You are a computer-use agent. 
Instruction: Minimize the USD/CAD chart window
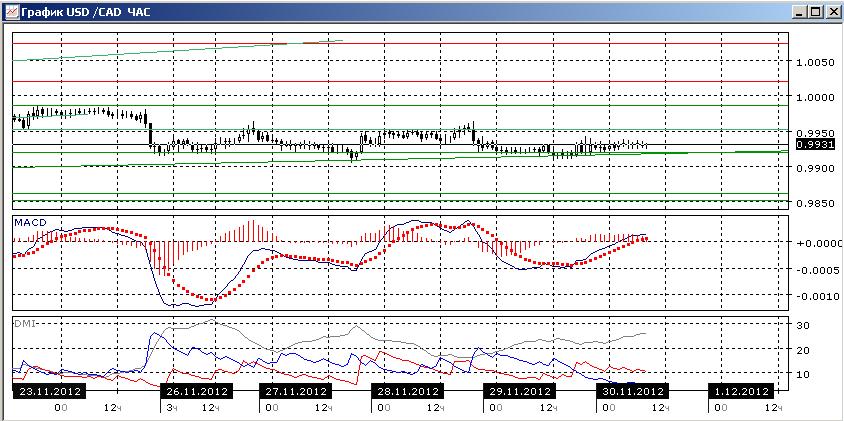(801, 11)
